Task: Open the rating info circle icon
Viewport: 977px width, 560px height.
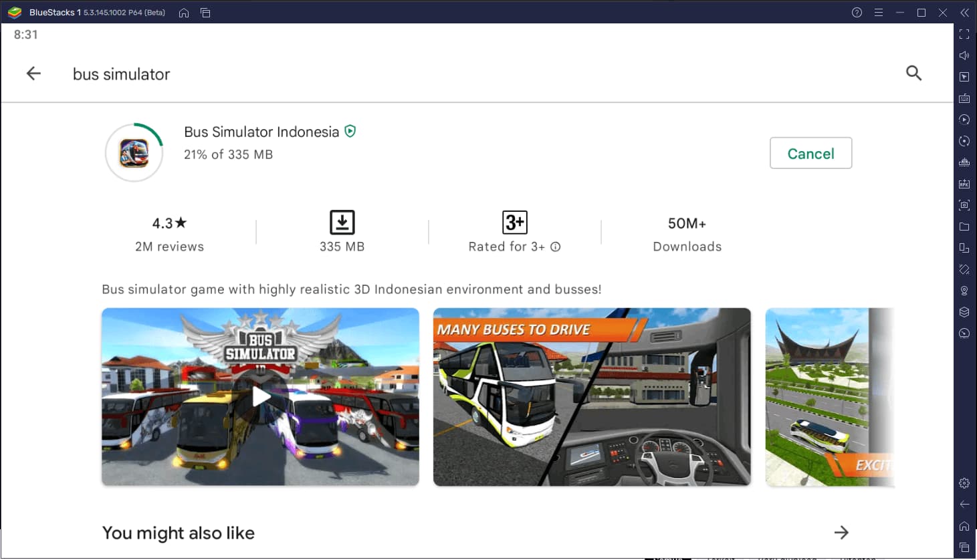Action: coord(555,247)
